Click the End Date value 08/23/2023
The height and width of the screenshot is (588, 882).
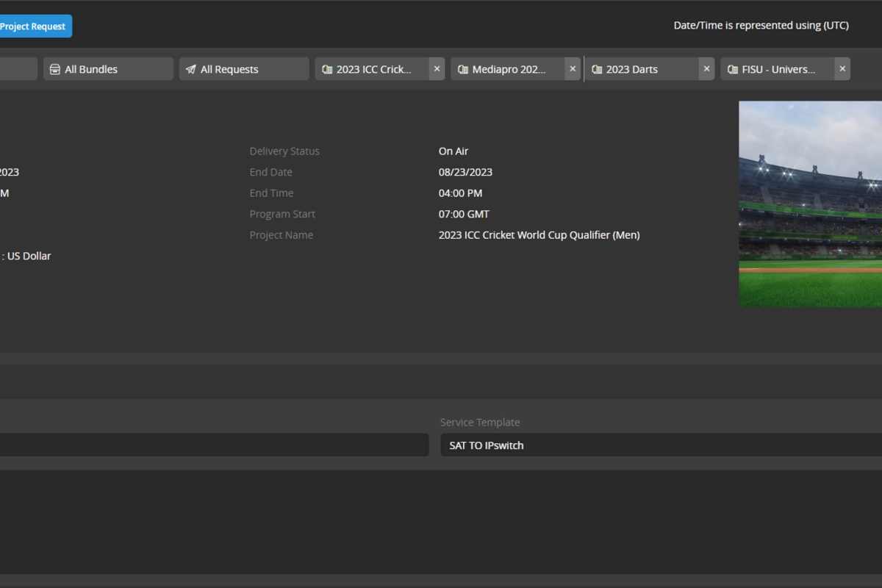[465, 172]
